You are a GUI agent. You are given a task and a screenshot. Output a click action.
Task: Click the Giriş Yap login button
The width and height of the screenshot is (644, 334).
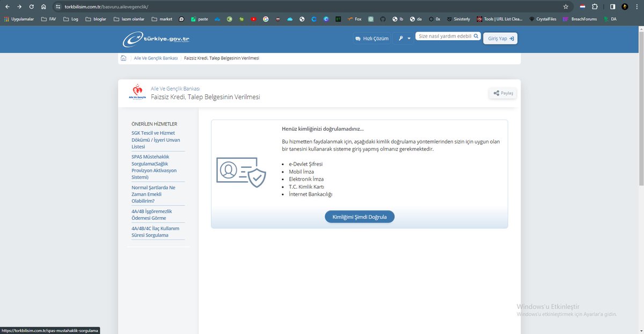[501, 39]
